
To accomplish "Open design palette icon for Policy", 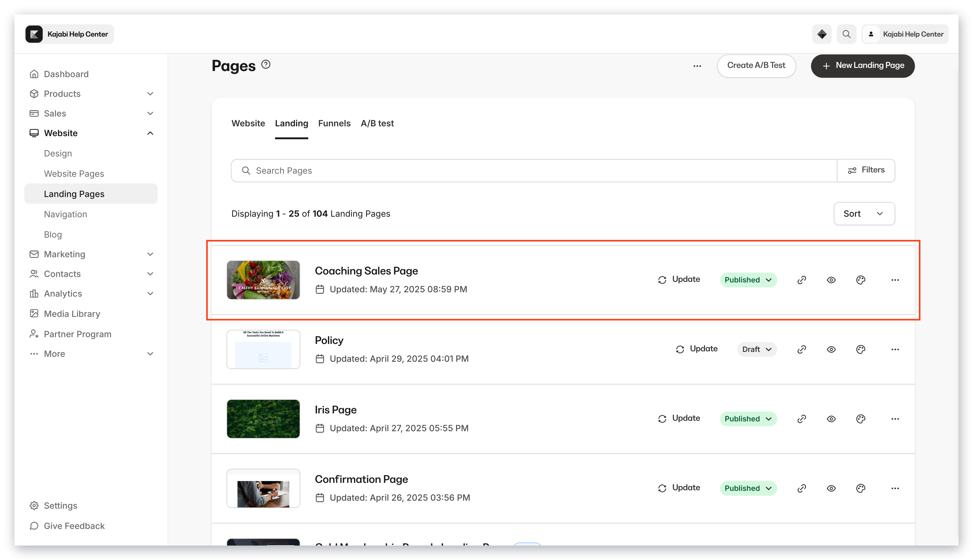I will click(x=860, y=349).
